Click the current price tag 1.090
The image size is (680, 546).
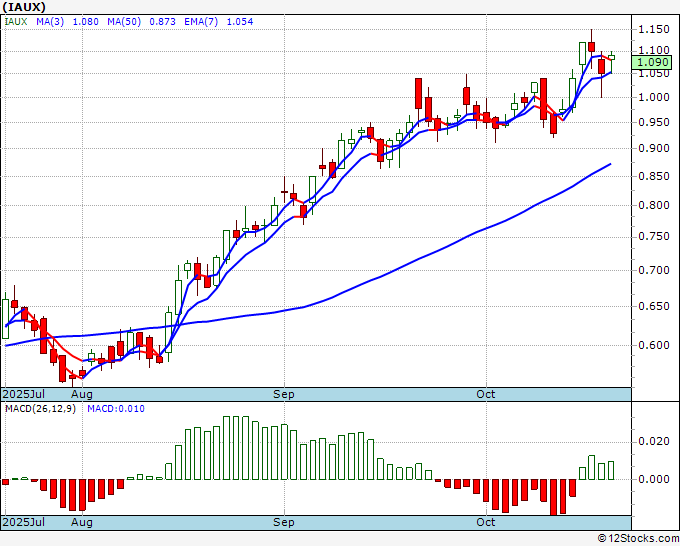click(652, 62)
